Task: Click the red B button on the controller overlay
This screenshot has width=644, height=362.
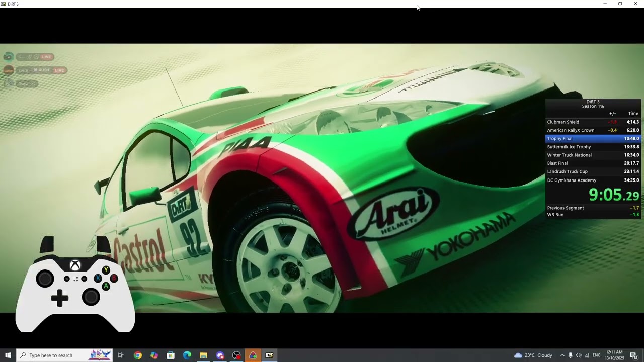Action: coord(114,278)
